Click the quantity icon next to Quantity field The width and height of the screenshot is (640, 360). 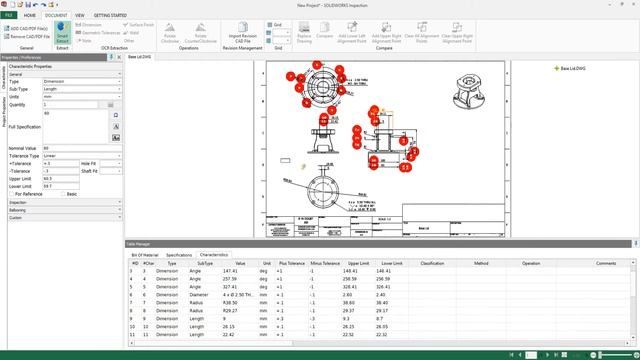click(x=110, y=105)
